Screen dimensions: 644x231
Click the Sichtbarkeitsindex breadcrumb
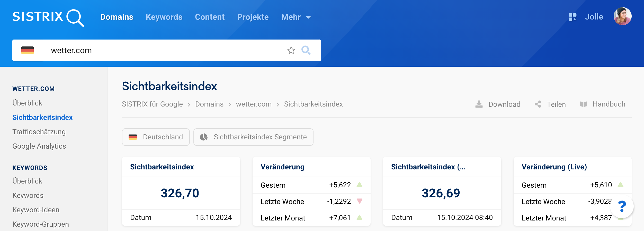[x=314, y=104]
